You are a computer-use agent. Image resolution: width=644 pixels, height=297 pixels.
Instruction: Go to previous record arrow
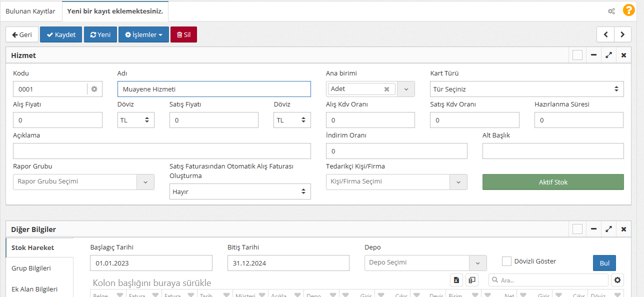point(605,34)
